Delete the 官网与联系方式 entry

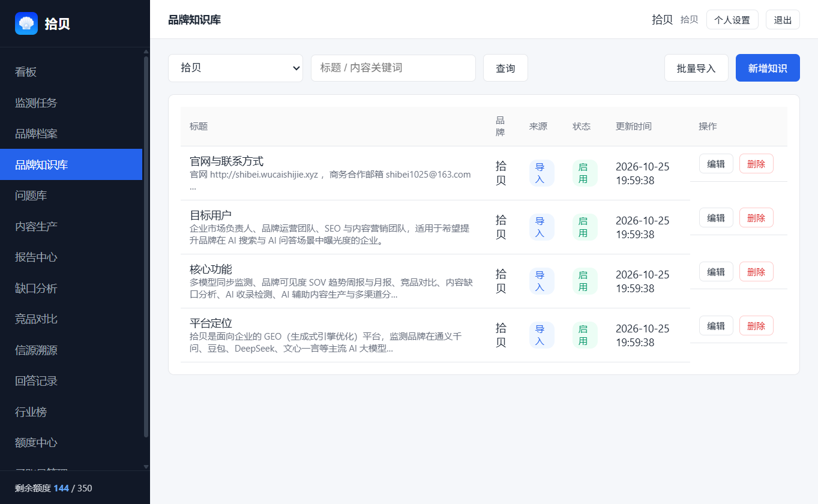pos(756,164)
